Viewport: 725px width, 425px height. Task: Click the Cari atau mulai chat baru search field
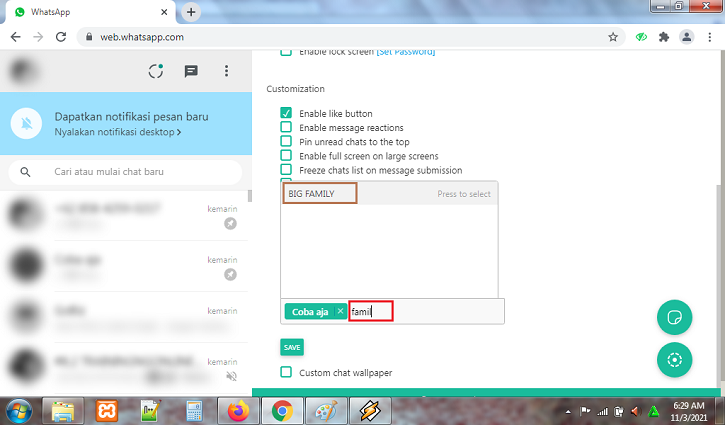pyautogui.click(x=125, y=172)
